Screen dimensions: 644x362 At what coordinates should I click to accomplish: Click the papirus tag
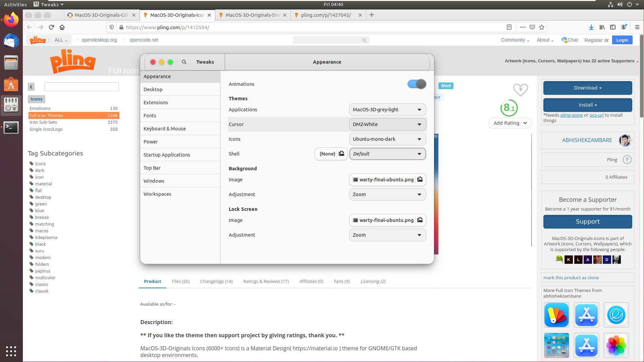(43, 271)
